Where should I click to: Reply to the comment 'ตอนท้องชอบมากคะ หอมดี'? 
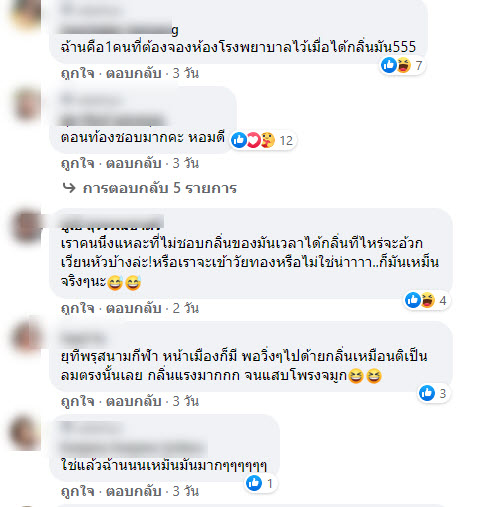tap(134, 163)
